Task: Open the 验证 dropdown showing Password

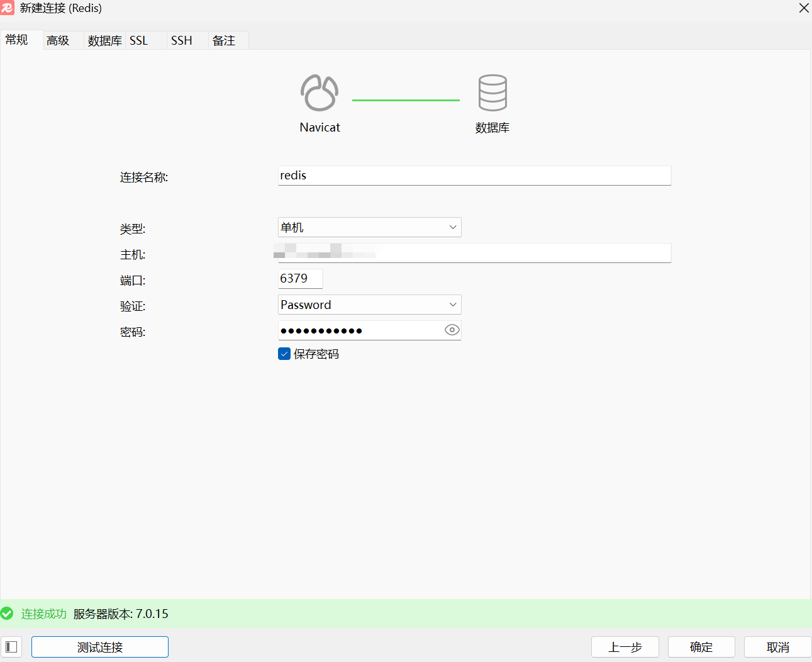Action: (x=369, y=305)
